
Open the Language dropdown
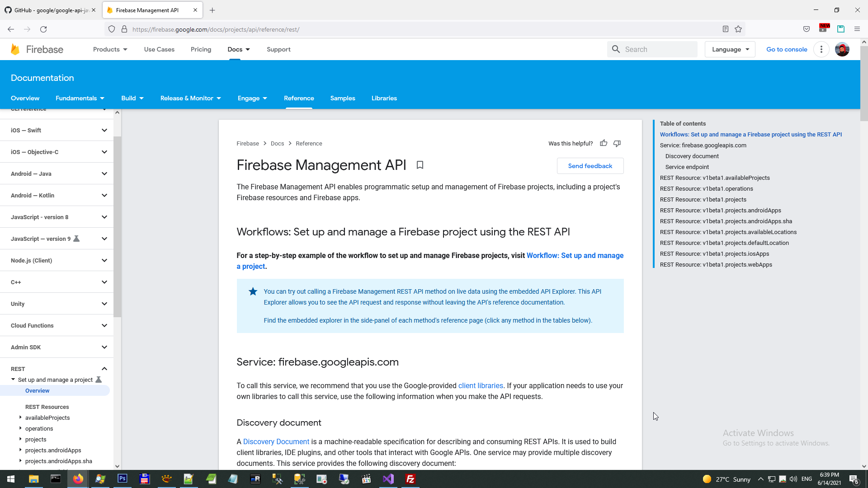coord(730,49)
